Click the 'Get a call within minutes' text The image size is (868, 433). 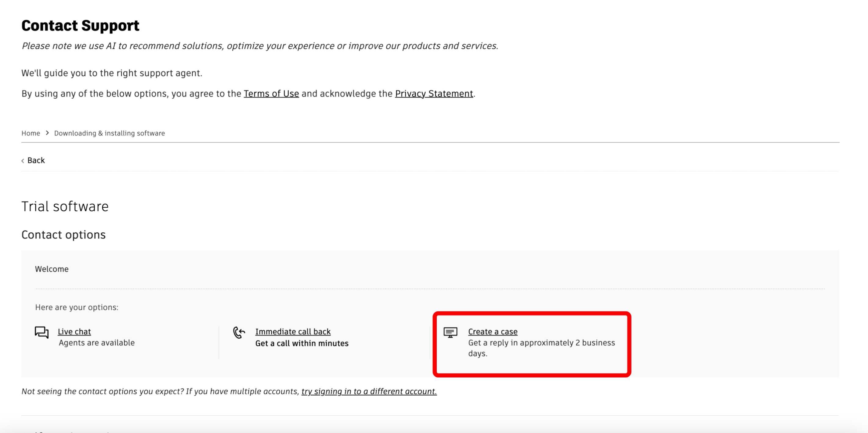click(x=302, y=343)
